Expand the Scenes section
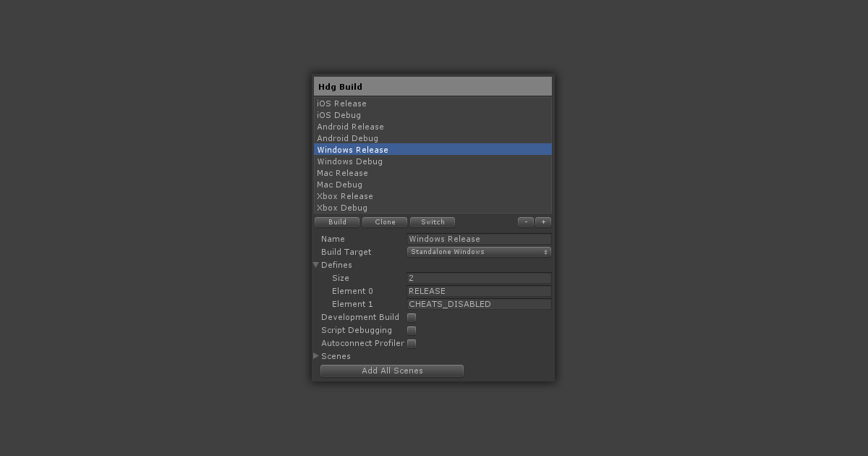 316,356
